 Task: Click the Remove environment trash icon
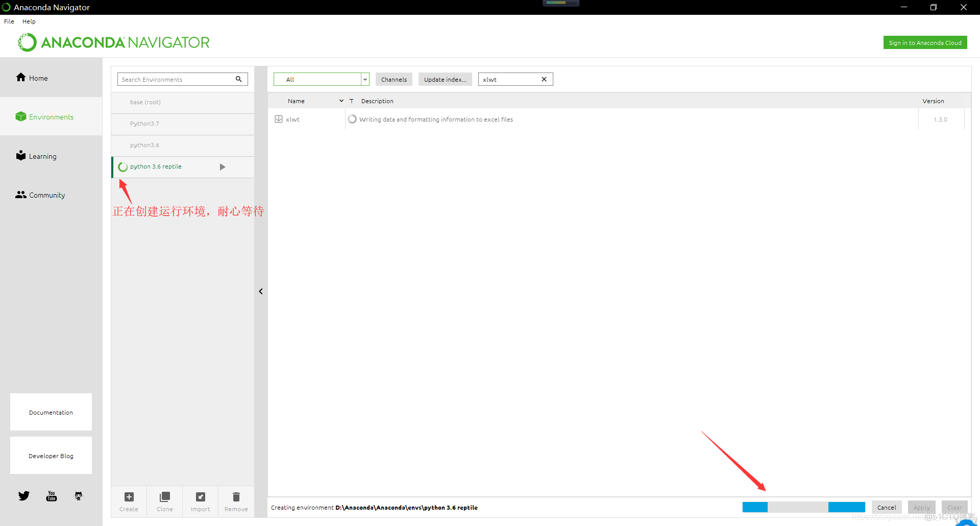tap(236, 497)
